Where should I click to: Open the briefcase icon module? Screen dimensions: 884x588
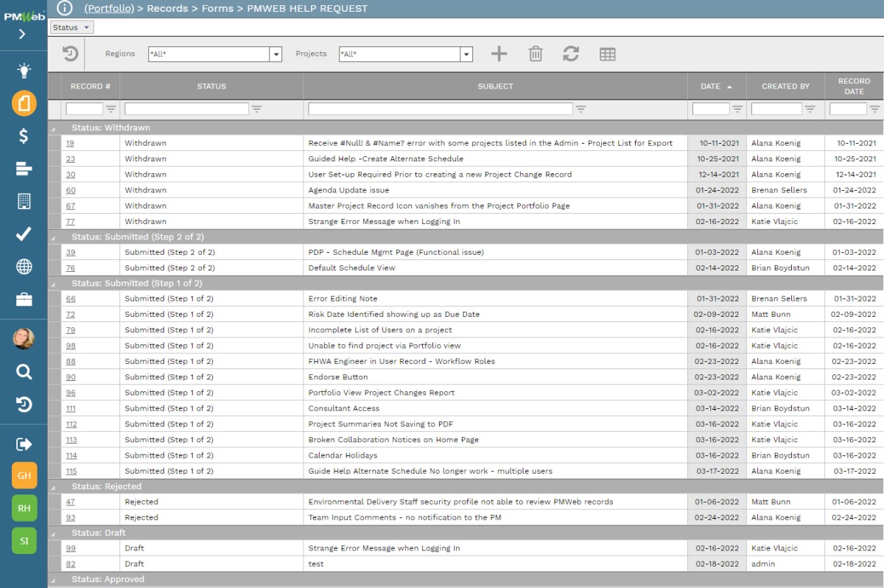point(24,298)
